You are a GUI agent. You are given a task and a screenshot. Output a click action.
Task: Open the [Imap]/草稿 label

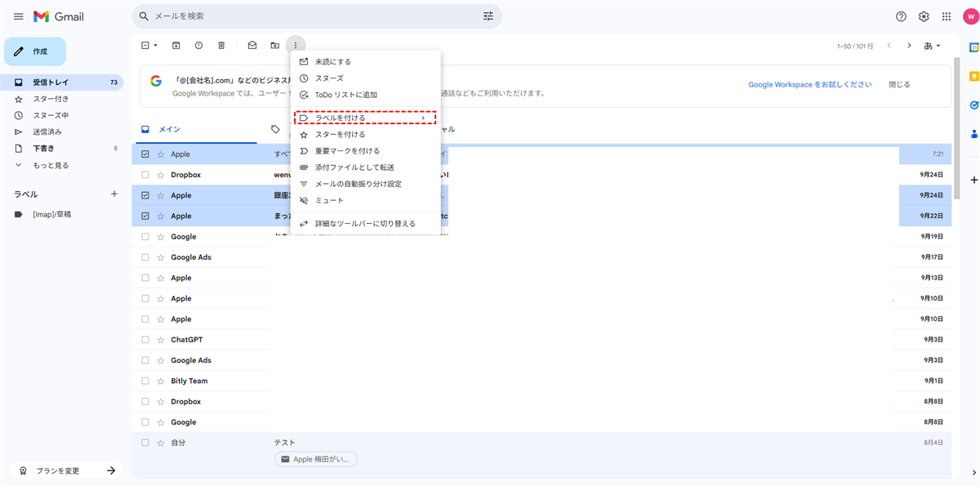(x=62, y=214)
